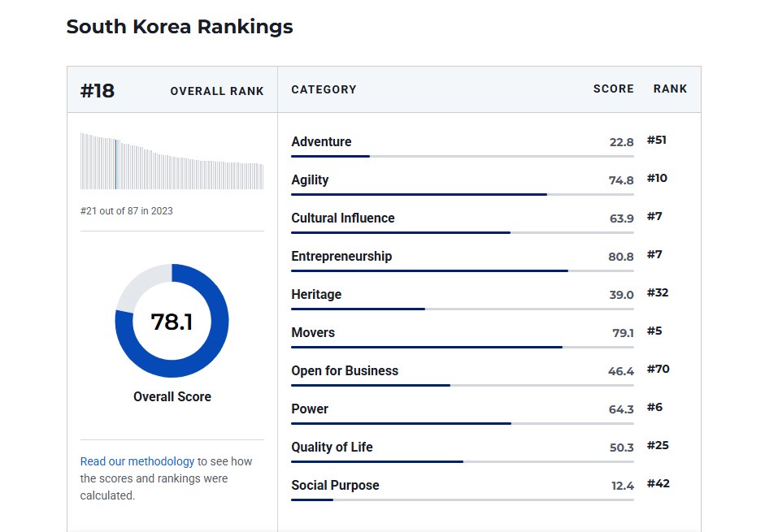Viewport: 778px width, 532px height.
Task: Click the Movers category label
Action: (x=313, y=333)
